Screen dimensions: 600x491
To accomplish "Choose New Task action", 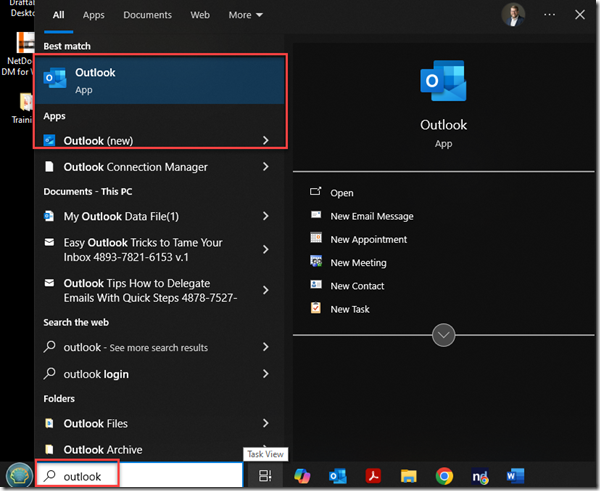I will click(x=350, y=309).
